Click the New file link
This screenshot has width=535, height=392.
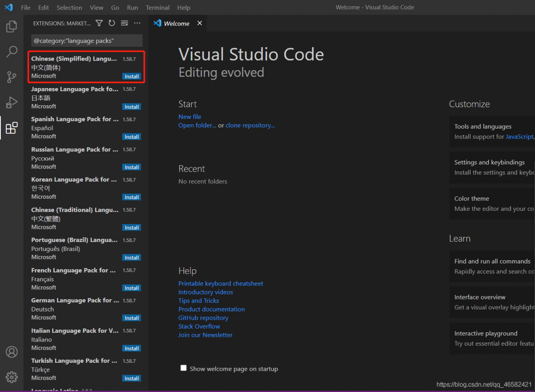[190, 117]
